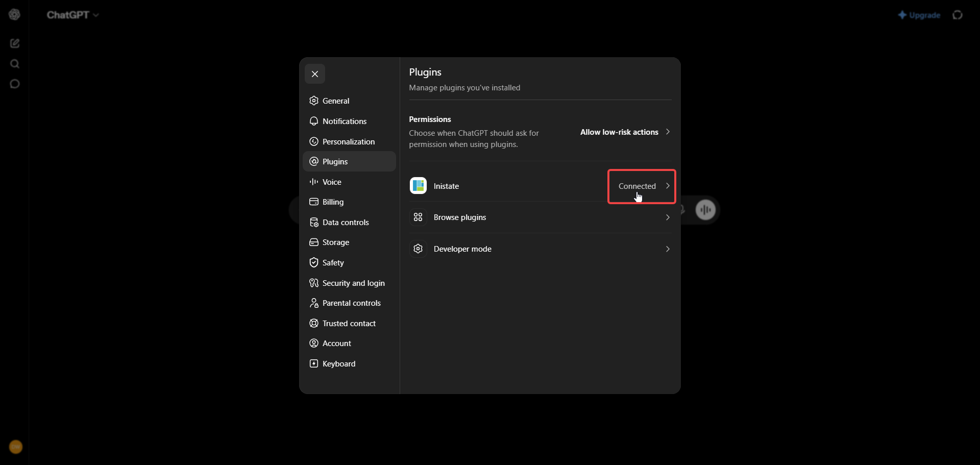This screenshot has height=465, width=980.
Task: Expand Browse plugins chevron arrow
Action: pos(668,217)
